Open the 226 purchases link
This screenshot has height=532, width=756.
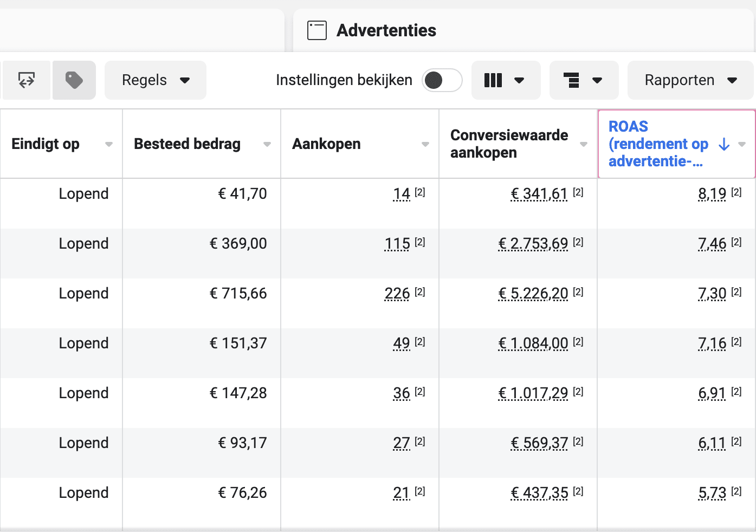point(397,294)
